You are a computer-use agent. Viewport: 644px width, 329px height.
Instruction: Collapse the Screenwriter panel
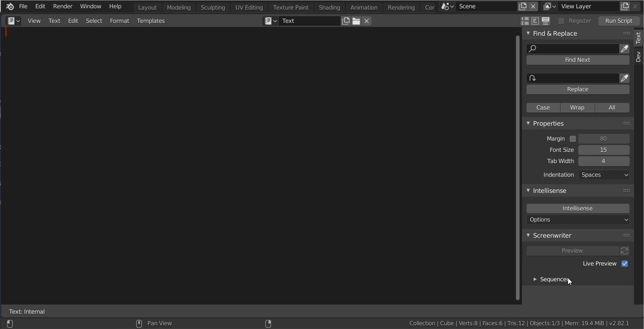tap(528, 235)
